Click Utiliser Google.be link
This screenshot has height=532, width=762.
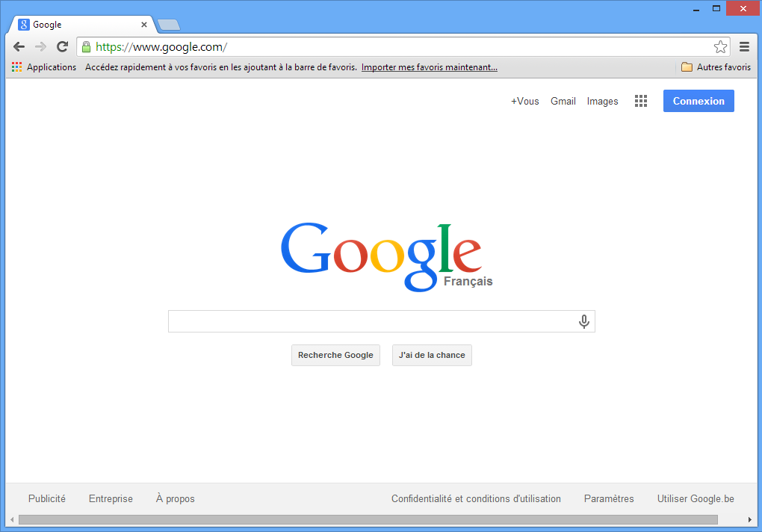point(696,498)
